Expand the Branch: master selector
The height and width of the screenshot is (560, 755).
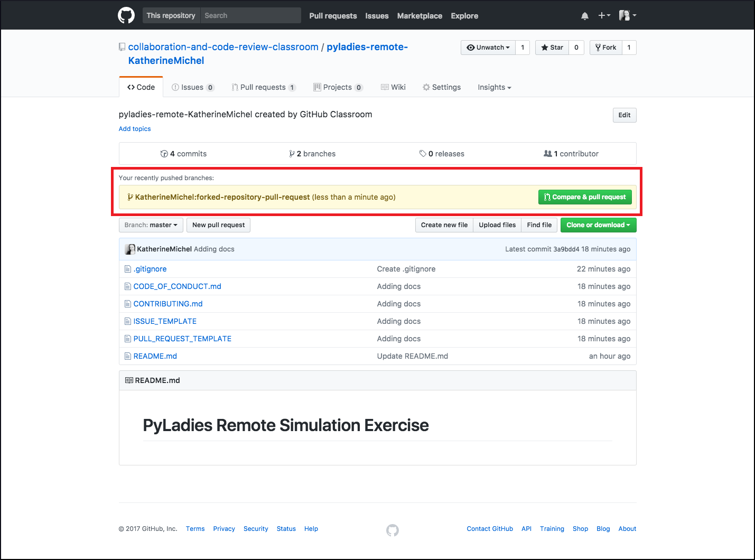point(151,225)
